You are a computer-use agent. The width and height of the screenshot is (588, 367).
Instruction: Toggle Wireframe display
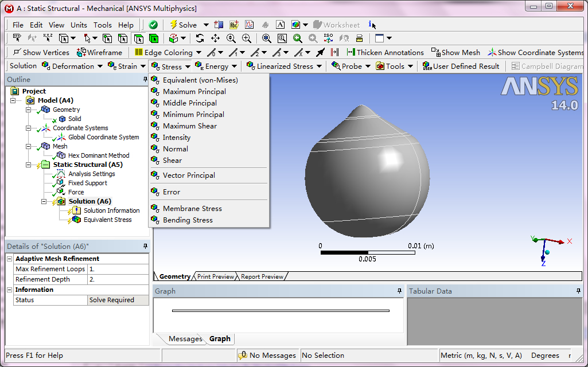(99, 53)
